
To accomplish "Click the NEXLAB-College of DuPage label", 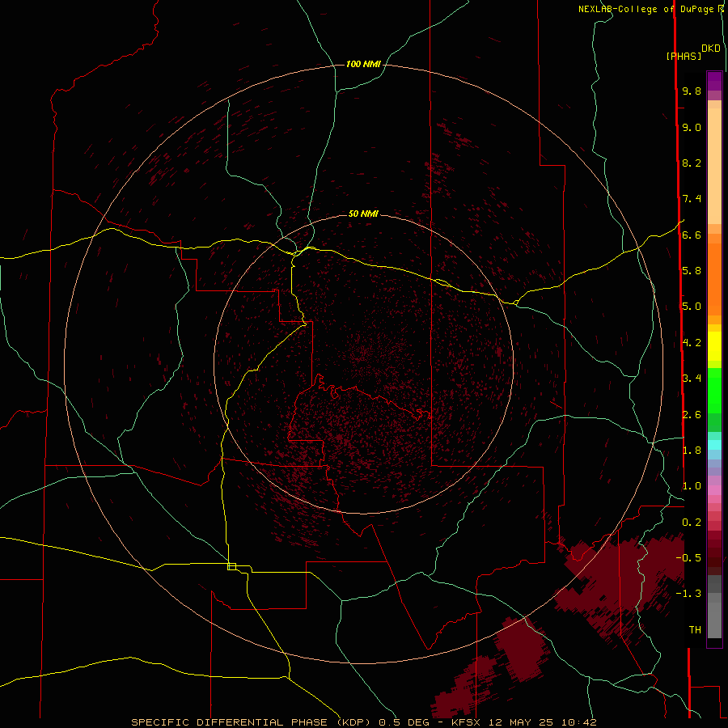I will (645, 9).
